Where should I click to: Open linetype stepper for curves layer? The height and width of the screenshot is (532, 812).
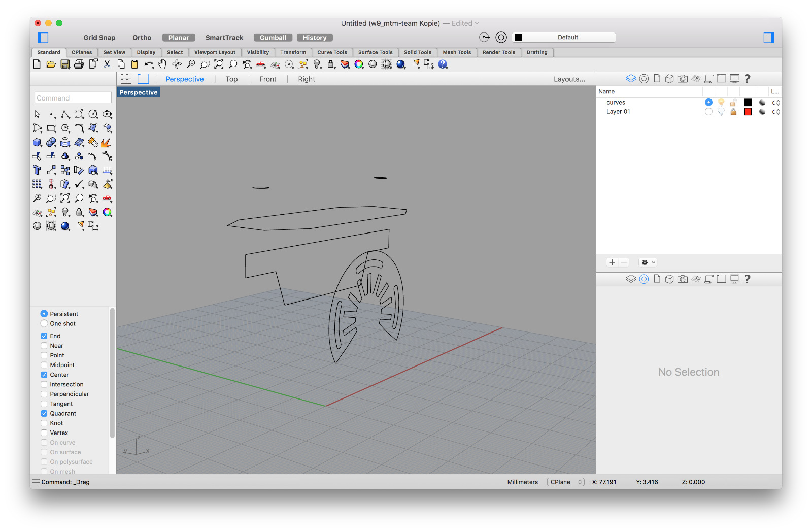776,103
